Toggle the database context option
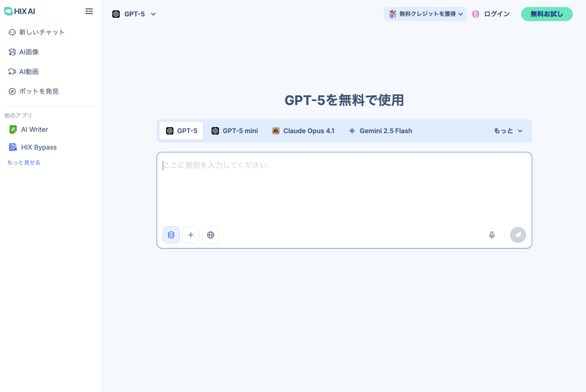This screenshot has width=586, height=392. tap(171, 235)
